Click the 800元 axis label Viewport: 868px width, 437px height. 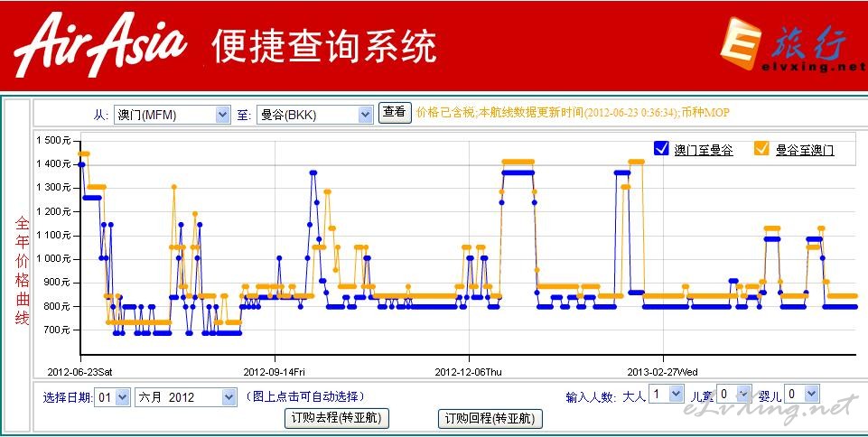pos(57,306)
